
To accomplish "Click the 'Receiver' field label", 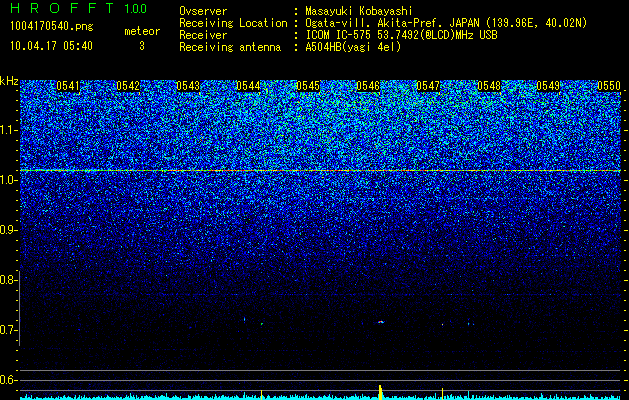I will pyautogui.click(x=203, y=35).
